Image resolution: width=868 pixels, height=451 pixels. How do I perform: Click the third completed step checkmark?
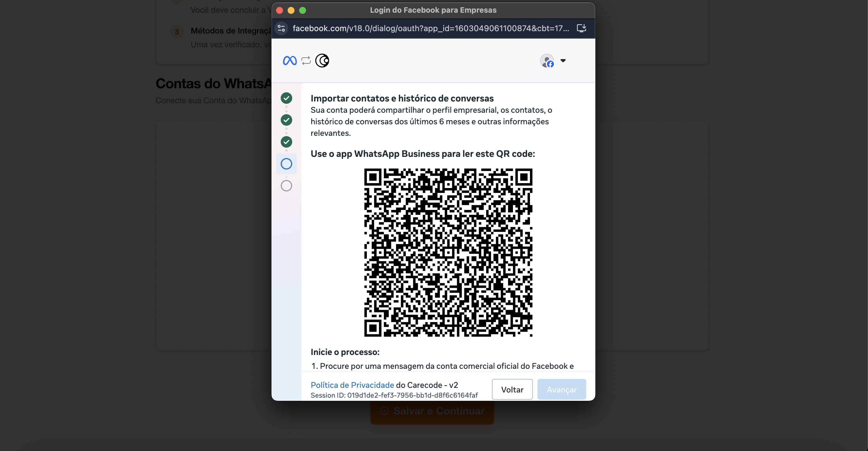(286, 142)
